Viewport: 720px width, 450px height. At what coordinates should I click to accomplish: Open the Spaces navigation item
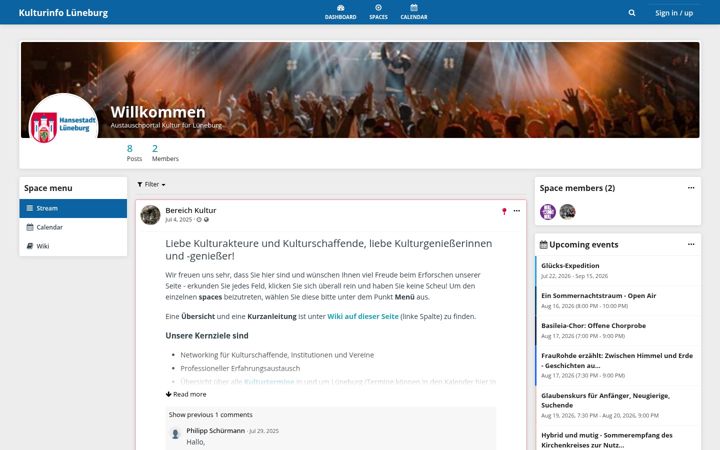(x=378, y=12)
